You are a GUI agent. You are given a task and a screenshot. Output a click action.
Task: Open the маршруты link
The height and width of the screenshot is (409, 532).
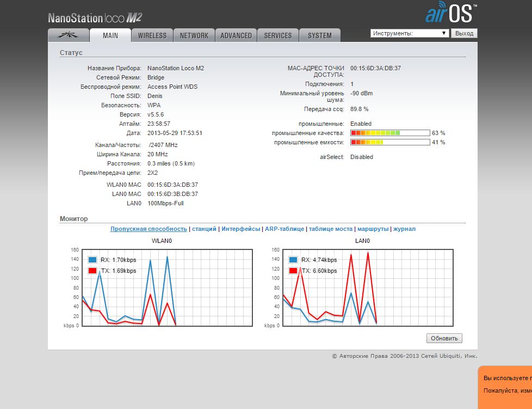pyautogui.click(x=373, y=229)
